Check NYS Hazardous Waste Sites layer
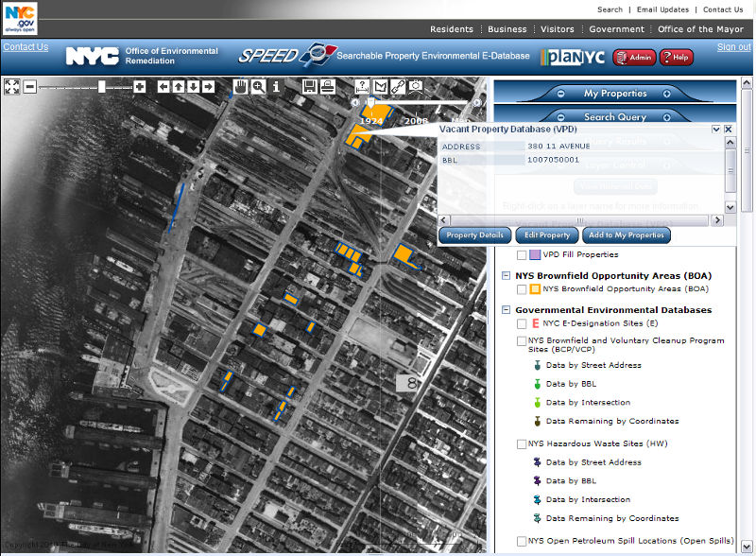This screenshot has width=756, height=556. pyautogui.click(x=522, y=444)
